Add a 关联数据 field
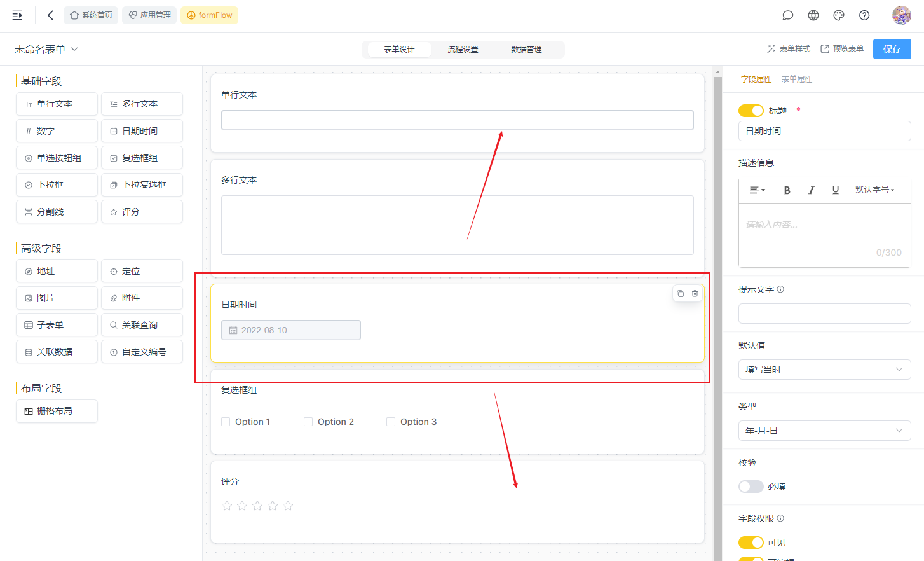The width and height of the screenshot is (924, 561). tap(57, 352)
